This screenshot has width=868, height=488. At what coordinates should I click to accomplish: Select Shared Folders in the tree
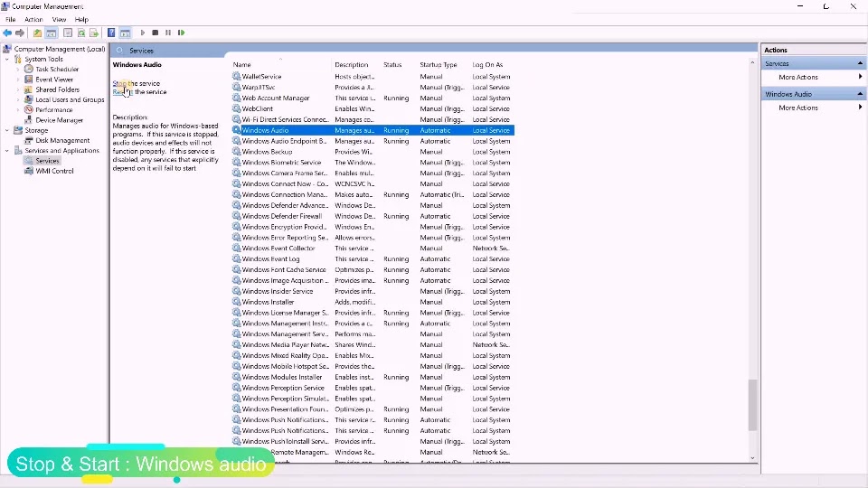[x=58, y=89]
